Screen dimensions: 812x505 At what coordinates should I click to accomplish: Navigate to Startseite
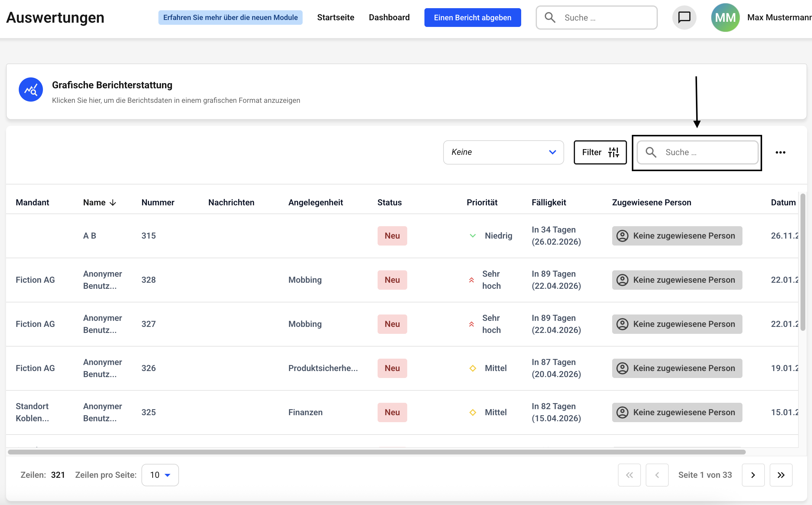coord(335,17)
